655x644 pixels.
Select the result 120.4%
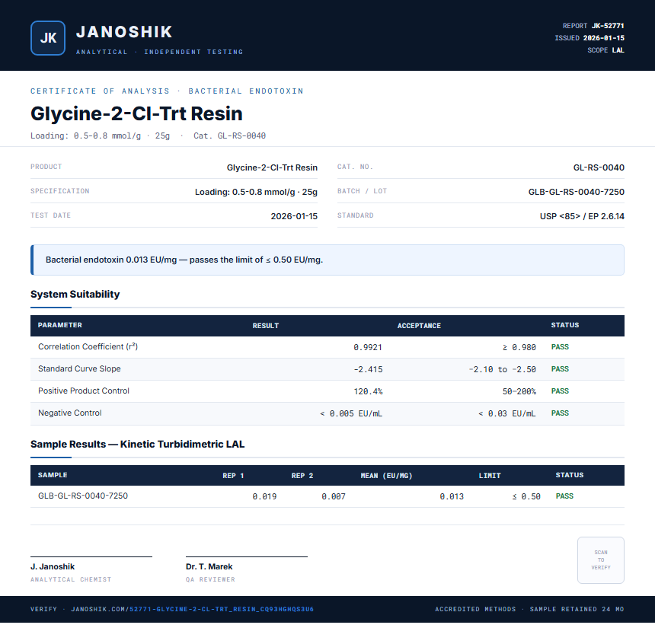(368, 391)
